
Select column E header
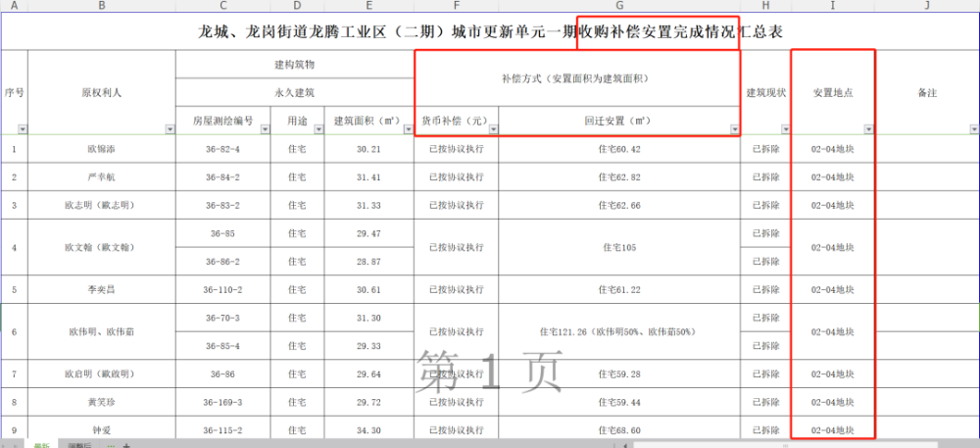(368, 5)
